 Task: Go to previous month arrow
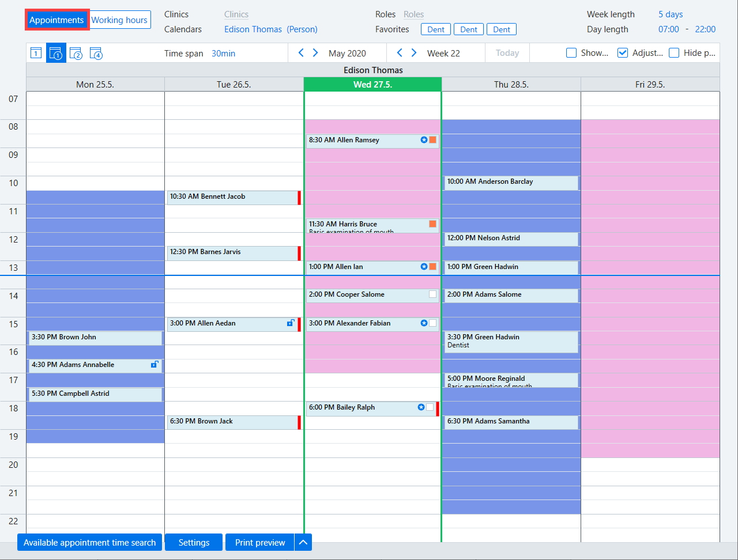[301, 53]
